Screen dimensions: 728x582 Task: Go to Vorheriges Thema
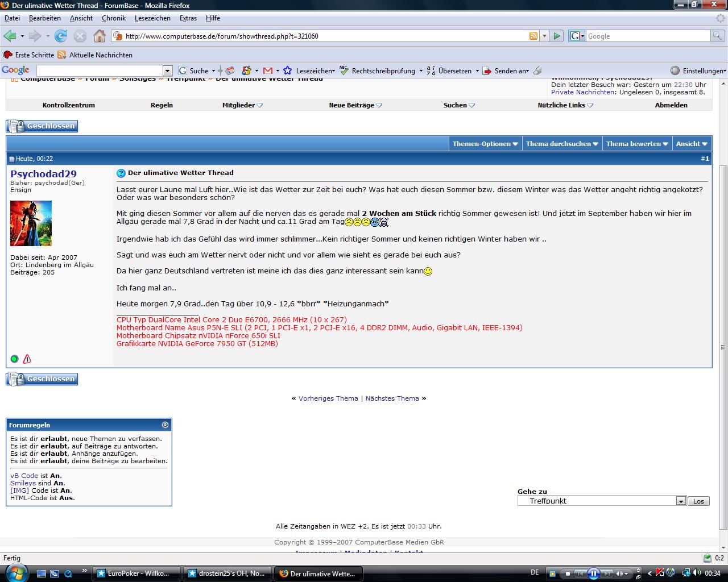[328, 398]
